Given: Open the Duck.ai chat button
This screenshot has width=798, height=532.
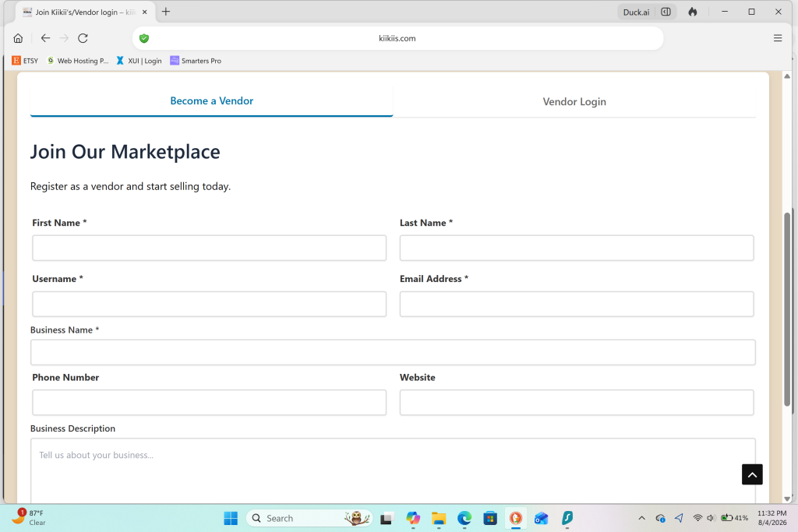Looking at the screenshot, I should (636, 12).
